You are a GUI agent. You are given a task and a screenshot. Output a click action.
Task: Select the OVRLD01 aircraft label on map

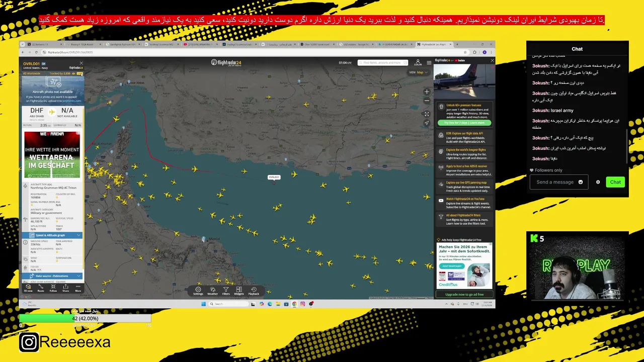click(274, 177)
